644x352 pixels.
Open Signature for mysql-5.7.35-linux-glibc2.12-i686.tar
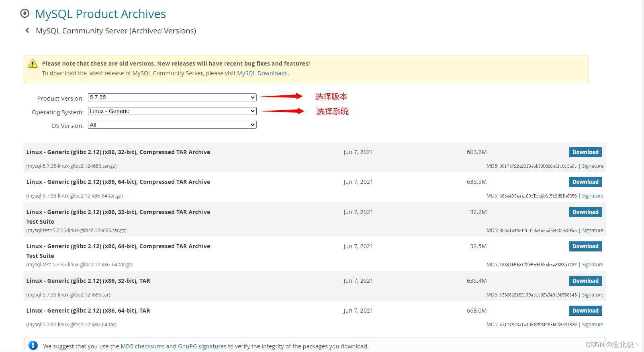coord(593,295)
